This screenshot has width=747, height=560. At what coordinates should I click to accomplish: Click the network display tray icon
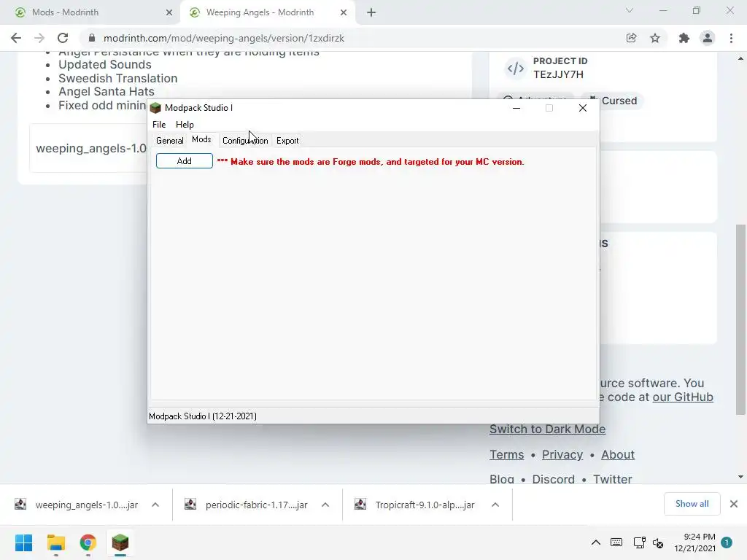639,542
